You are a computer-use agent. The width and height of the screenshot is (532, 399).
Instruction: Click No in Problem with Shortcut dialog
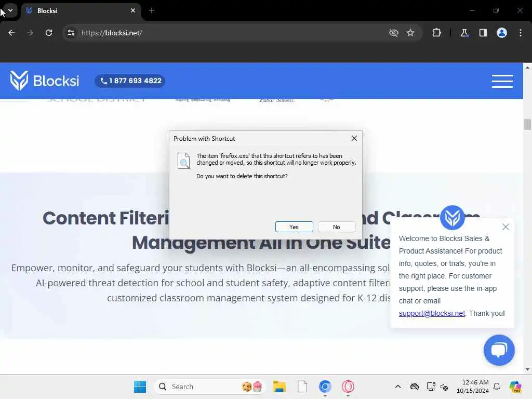click(337, 227)
